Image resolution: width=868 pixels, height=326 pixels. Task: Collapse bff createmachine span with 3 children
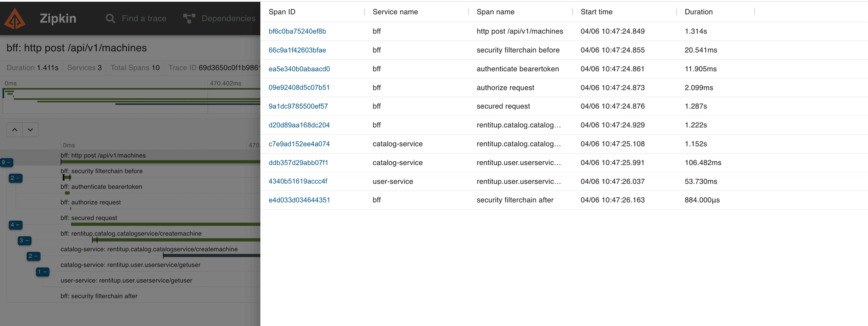[24, 241]
